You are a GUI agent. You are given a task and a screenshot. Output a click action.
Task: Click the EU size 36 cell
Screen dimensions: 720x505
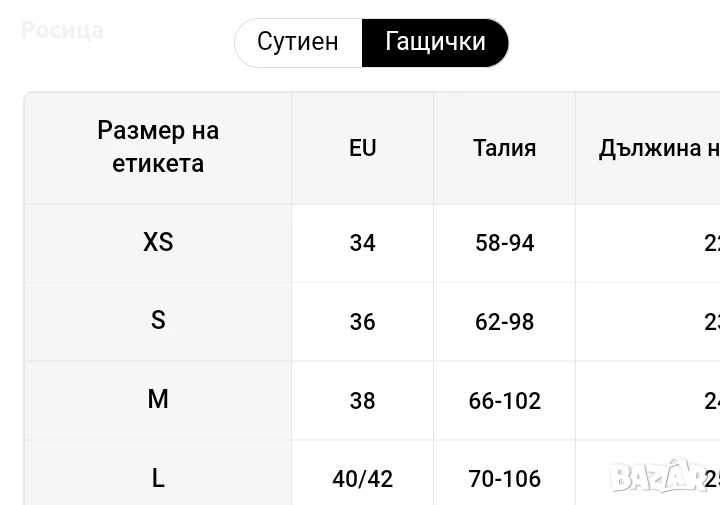pos(362,322)
